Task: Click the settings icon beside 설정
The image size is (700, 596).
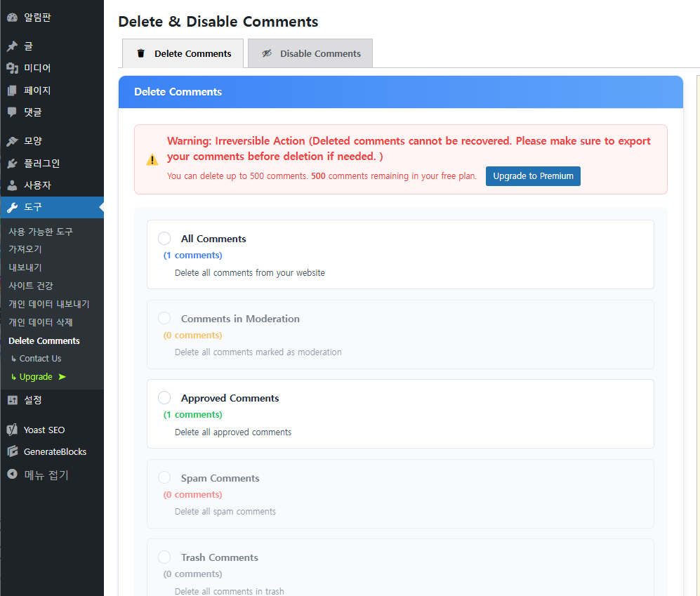Action: [12, 400]
